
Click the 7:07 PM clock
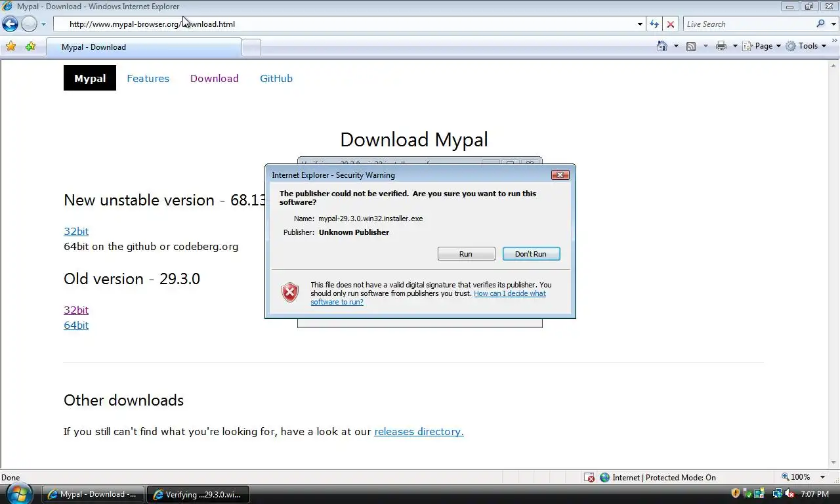click(814, 494)
